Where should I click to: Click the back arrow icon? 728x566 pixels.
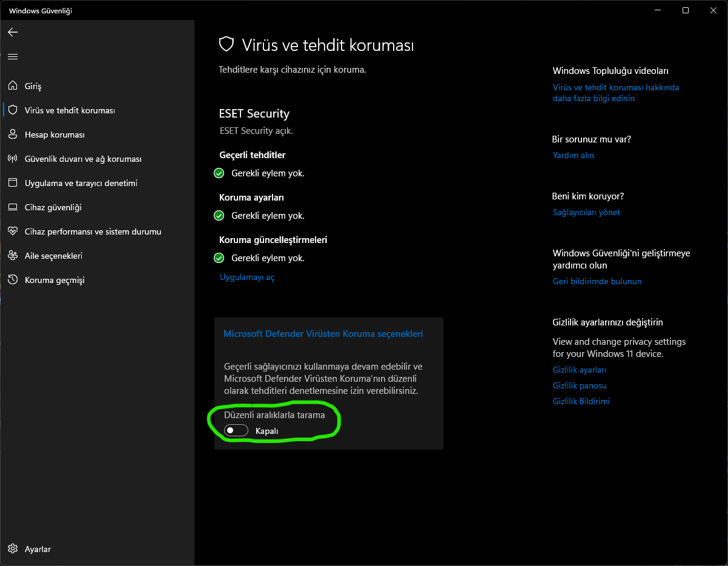tap(13, 32)
